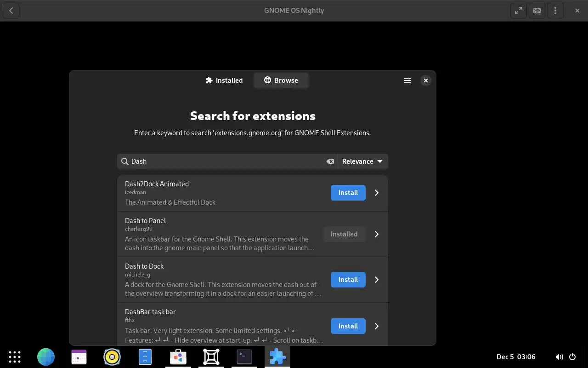Expand DashBar task bar details chevron
This screenshot has width=588, height=368.
tap(377, 326)
